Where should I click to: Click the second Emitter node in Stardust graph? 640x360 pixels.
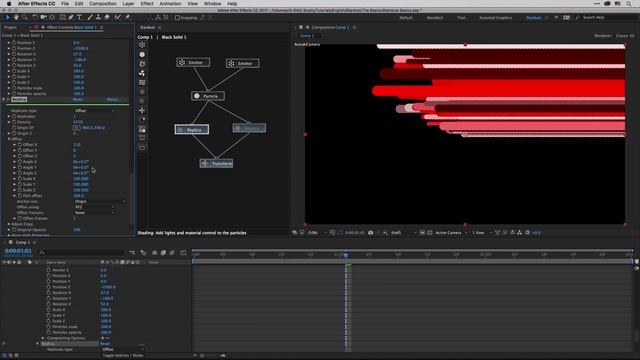(x=242, y=63)
